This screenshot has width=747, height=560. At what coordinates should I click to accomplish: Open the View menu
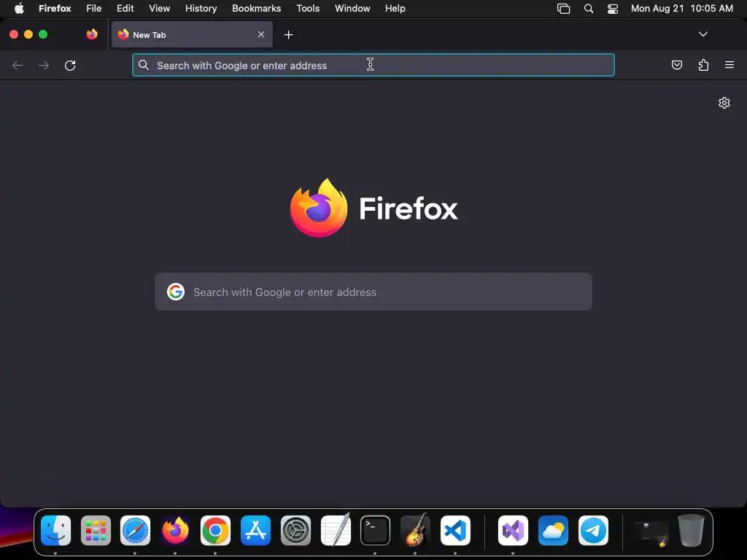159,8
